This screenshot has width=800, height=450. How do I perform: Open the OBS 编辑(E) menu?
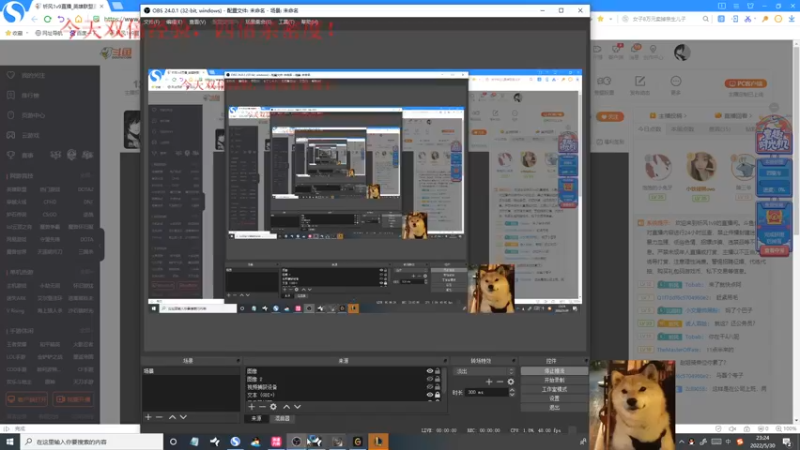(174, 22)
